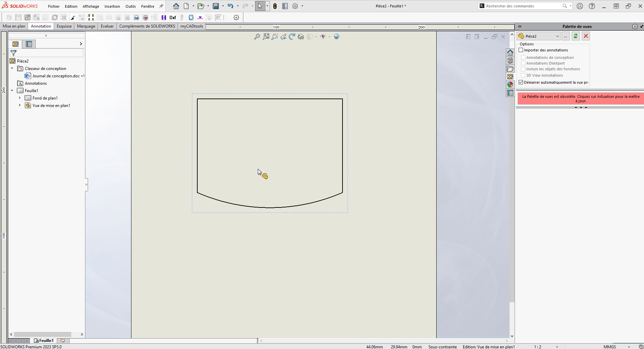Switch to the Mise en plan tab
This screenshot has height=349, width=644.
(x=14, y=26)
